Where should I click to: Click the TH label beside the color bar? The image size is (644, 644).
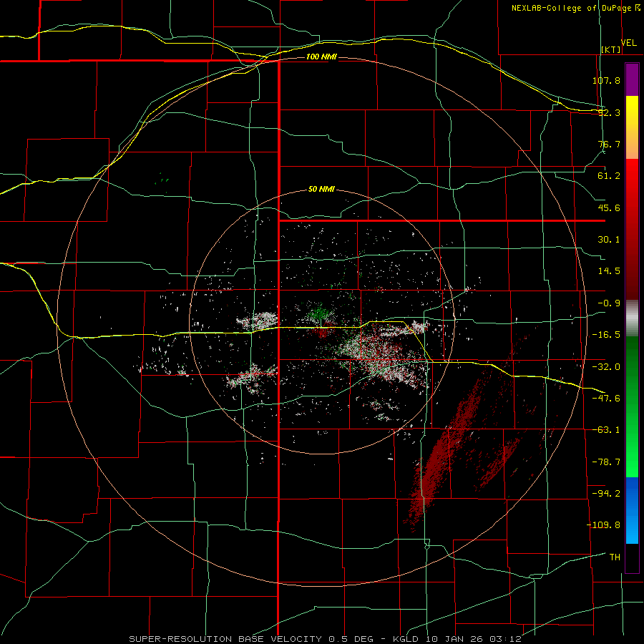[x=615, y=557]
